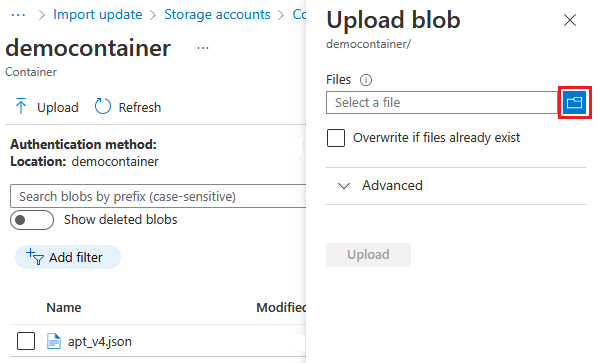Go to Import update breadcrumb
Viewport: 600px width, 363px height.
(98, 15)
